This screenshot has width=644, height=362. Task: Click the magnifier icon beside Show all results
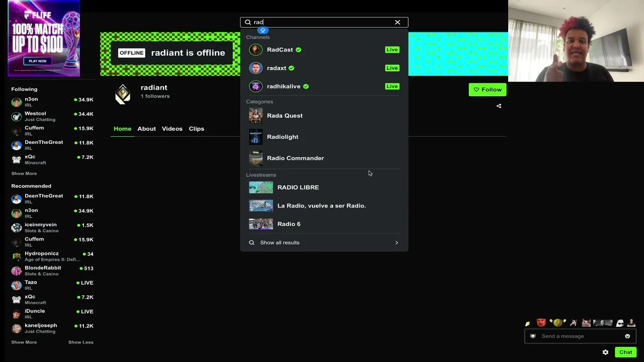pyautogui.click(x=252, y=242)
